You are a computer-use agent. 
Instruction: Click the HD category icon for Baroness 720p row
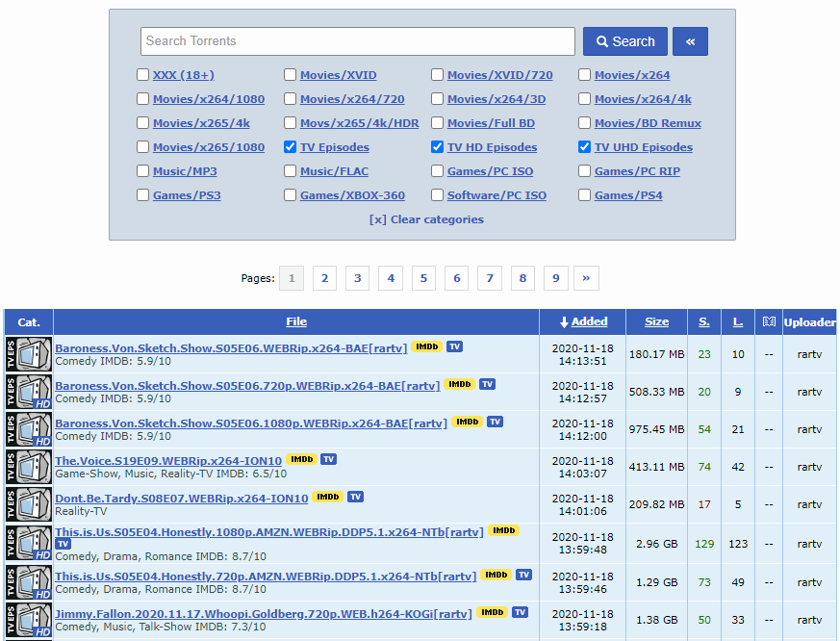tap(29, 392)
